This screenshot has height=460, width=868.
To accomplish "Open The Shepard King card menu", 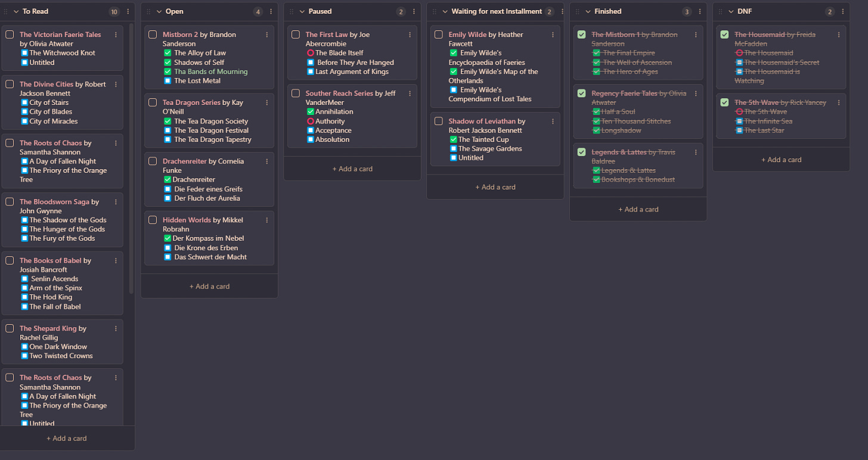I will (x=116, y=329).
